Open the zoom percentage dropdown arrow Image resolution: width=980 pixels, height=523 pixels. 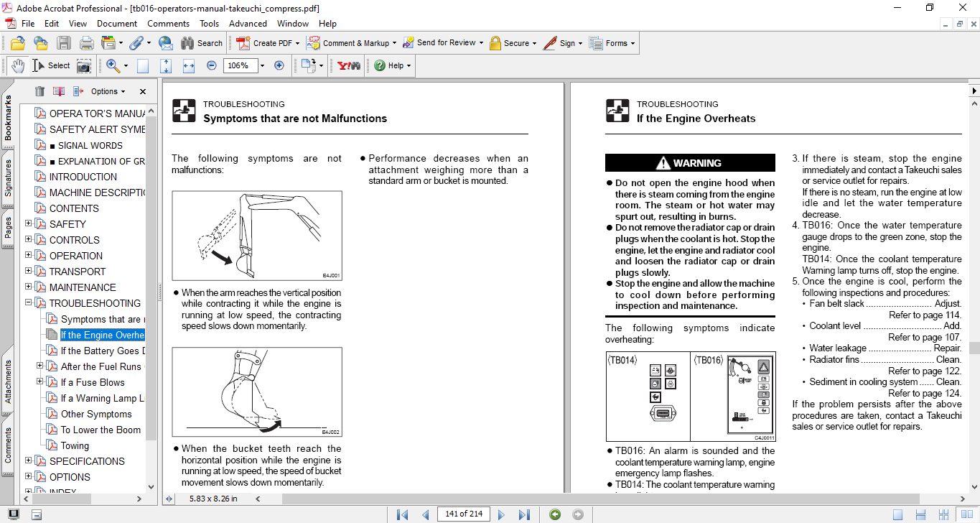coord(262,65)
